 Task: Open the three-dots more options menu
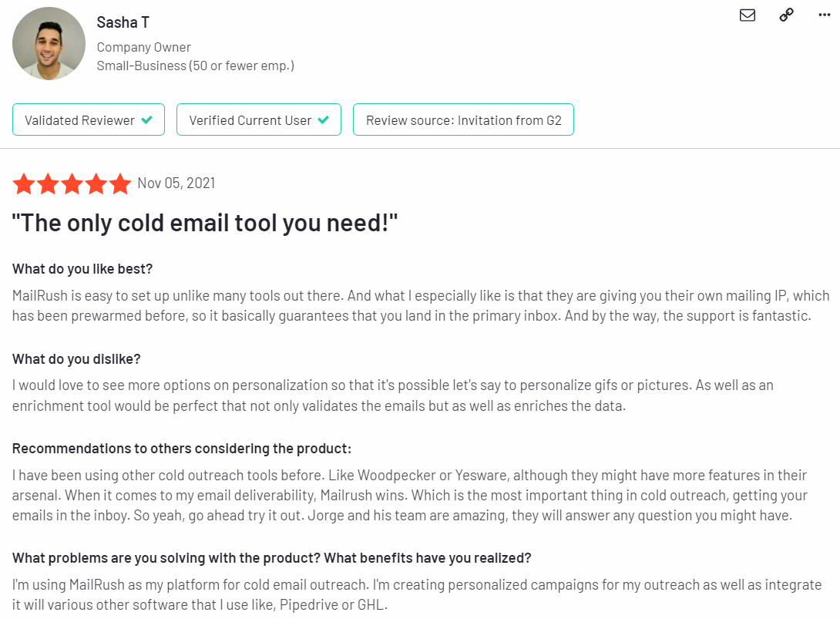(825, 15)
